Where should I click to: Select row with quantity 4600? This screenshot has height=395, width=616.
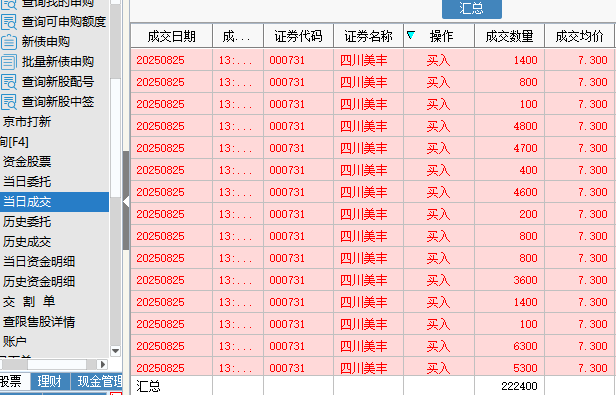(373, 192)
